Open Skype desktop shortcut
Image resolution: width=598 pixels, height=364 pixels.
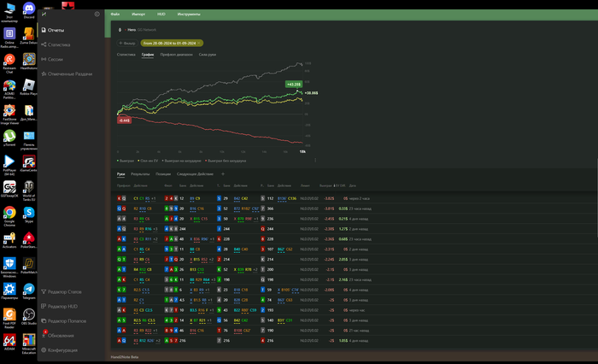coord(29,214)
